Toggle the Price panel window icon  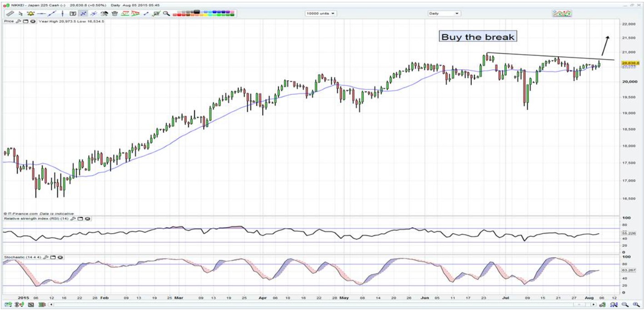[x=26, y=21]
